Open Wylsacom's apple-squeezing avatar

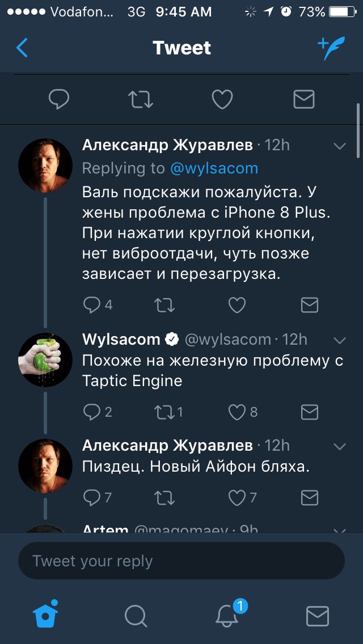pos(45,360)
